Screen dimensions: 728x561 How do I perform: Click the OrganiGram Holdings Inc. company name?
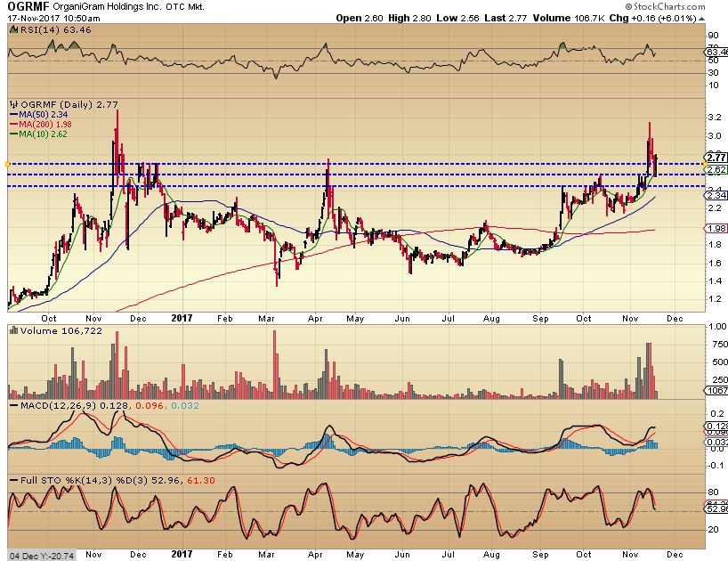click(107, 7)
